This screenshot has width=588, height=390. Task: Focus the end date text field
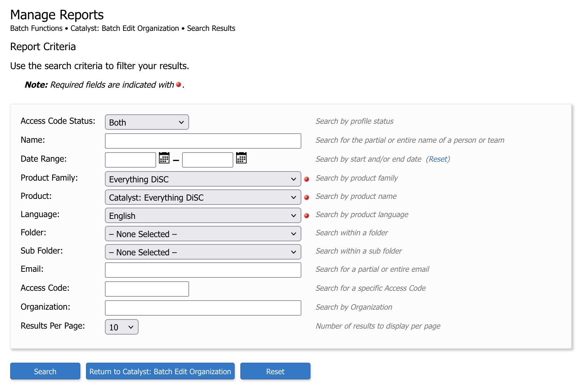[x=208, y=160]
